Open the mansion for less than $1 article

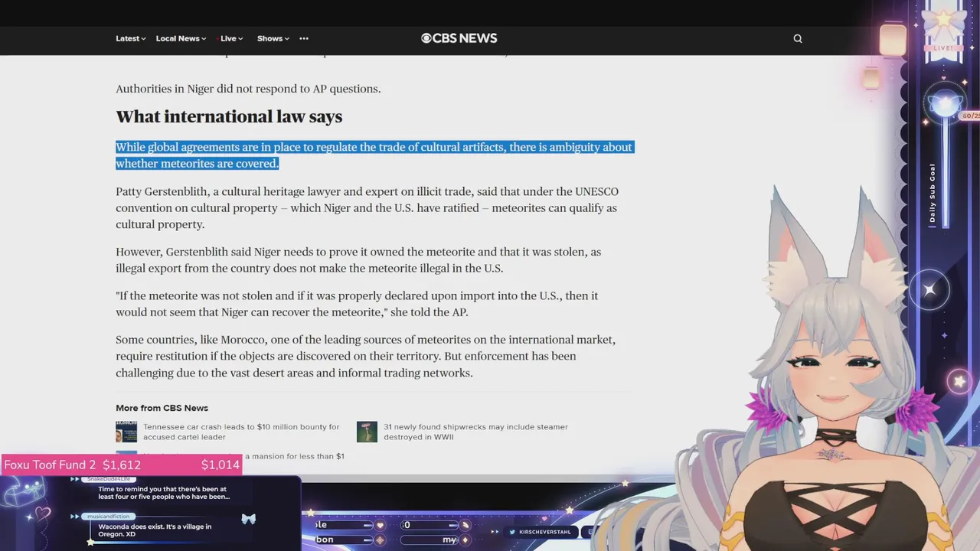pos(294,456)
